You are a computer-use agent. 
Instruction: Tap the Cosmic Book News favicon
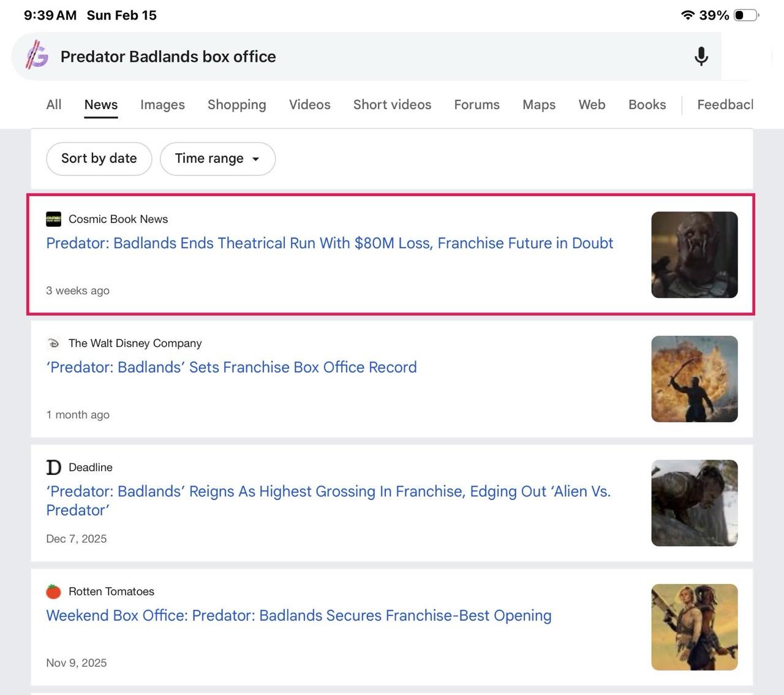point(53,219)
